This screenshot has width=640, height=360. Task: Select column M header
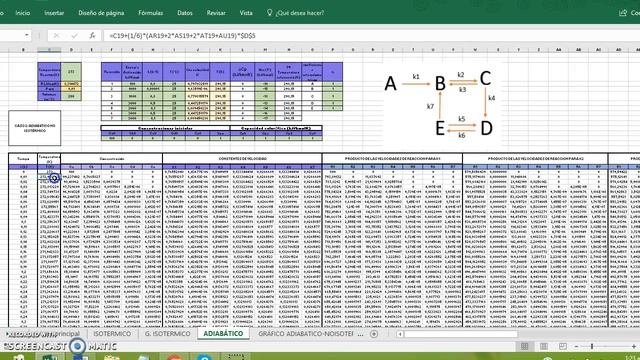click(265, 50)
